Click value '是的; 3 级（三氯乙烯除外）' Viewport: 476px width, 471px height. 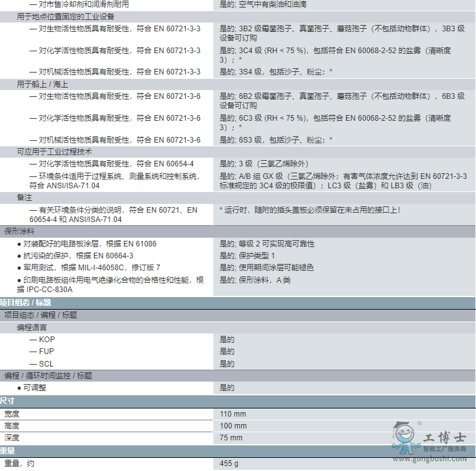pos(264,164)
